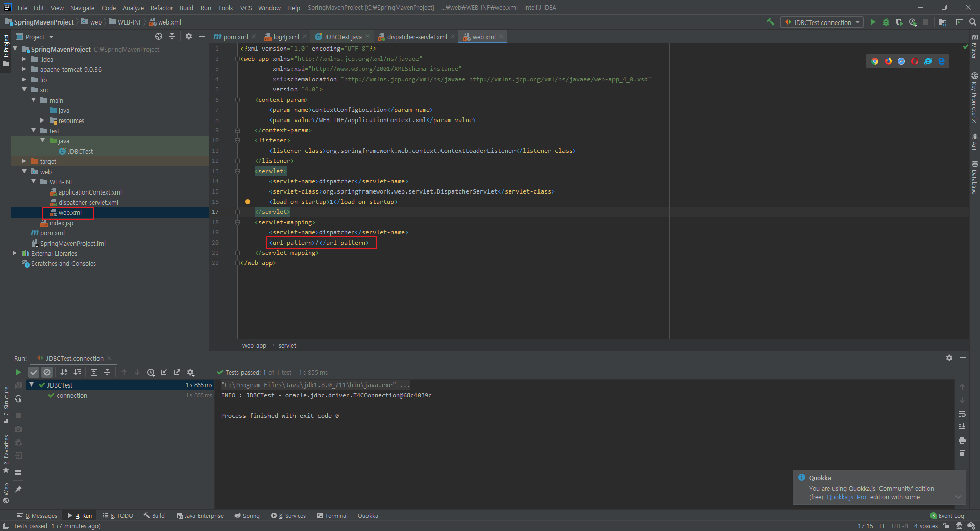
Task: Open Search Everywhere magnifier icon
Action: pyautogui.click(x=973, y=22)
